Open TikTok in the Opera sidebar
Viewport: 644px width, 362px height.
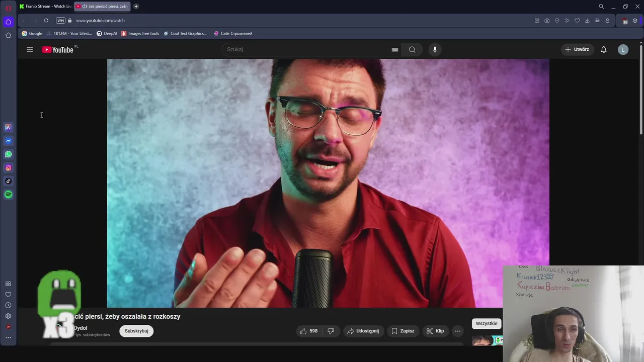click(x=8, y=181)
